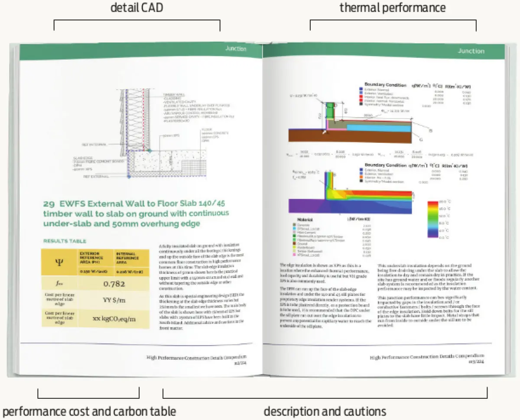
Task: Click the 'description and cautions' caption
Action: pyautogui.click(x=325, y=411)
